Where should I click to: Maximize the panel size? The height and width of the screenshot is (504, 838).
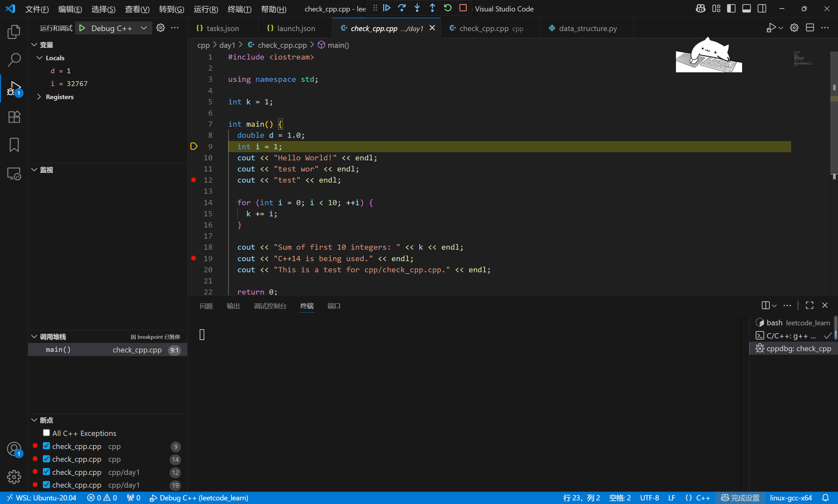810,305
